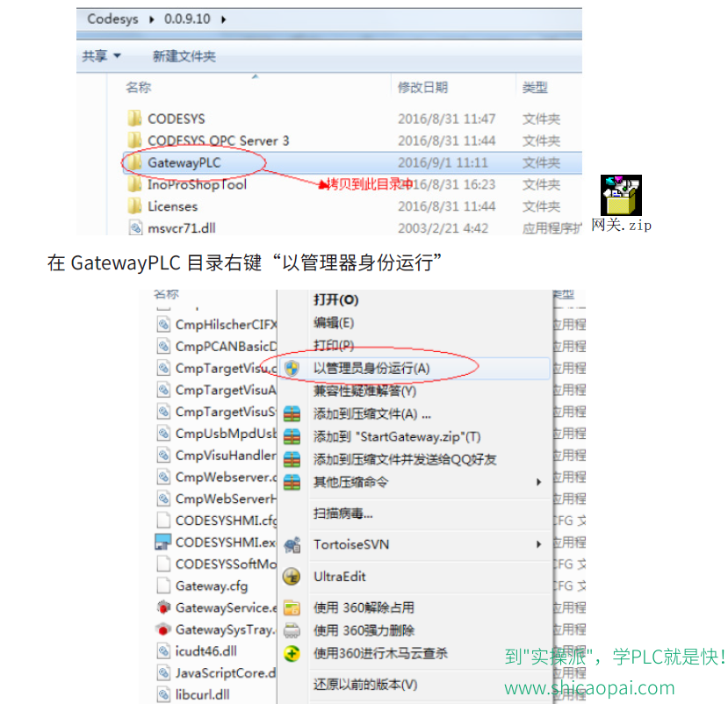Click the 2003/2/21 4:42 date cell
This screenshot has width=728, height=704.
click(443, 228)
